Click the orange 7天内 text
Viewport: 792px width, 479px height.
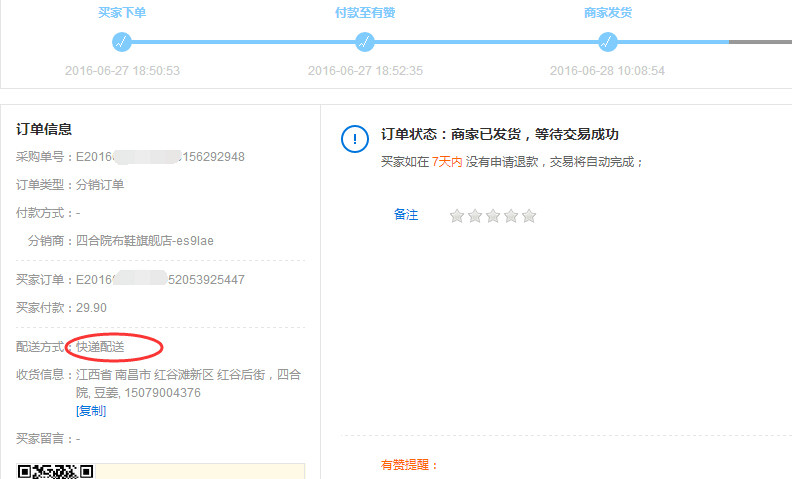[447, 162]
